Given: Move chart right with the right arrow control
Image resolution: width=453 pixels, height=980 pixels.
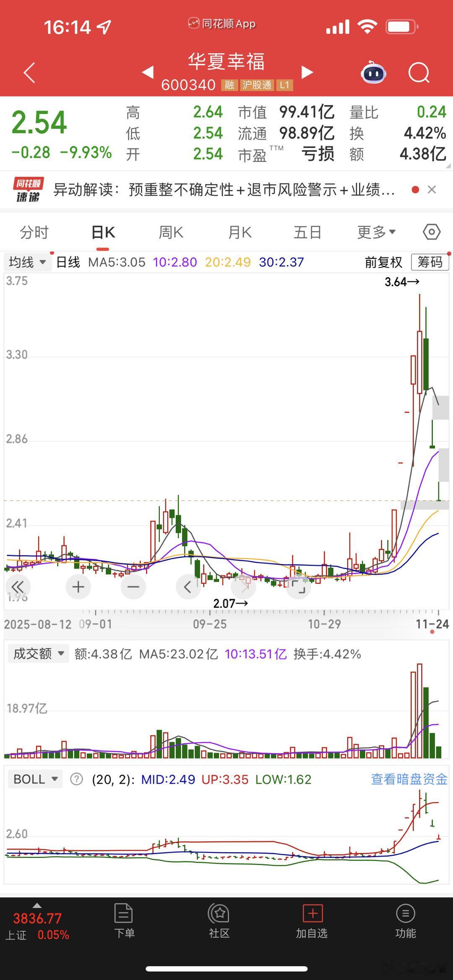Looking at the screenshot, I should tap(243, 587).
